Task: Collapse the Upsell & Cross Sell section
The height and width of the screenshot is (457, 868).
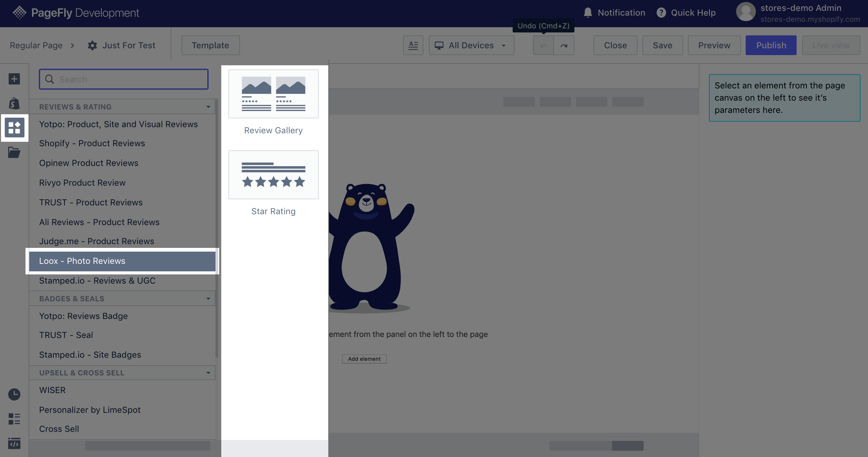Action: tap(208, 373)
